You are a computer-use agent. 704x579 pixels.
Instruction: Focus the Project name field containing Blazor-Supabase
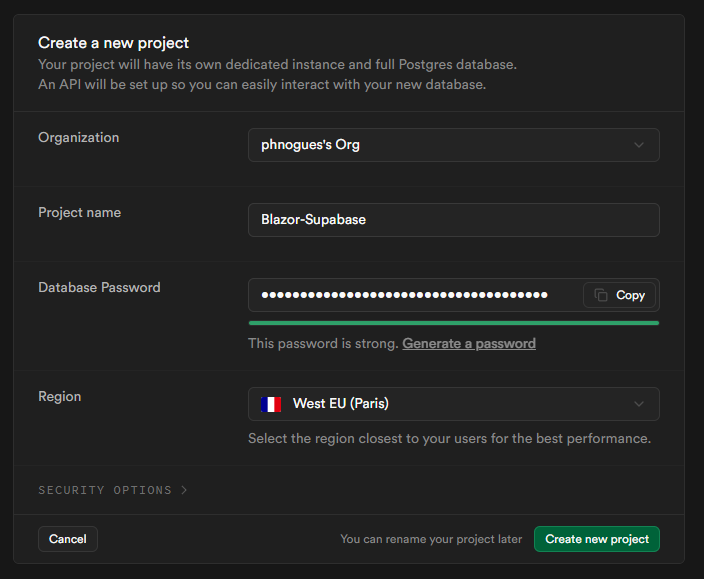pos(453,220)
